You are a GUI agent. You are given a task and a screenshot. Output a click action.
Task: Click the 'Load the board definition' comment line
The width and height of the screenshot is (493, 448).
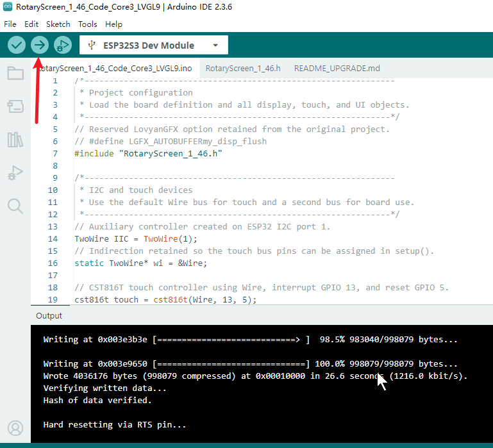point(244,105)
